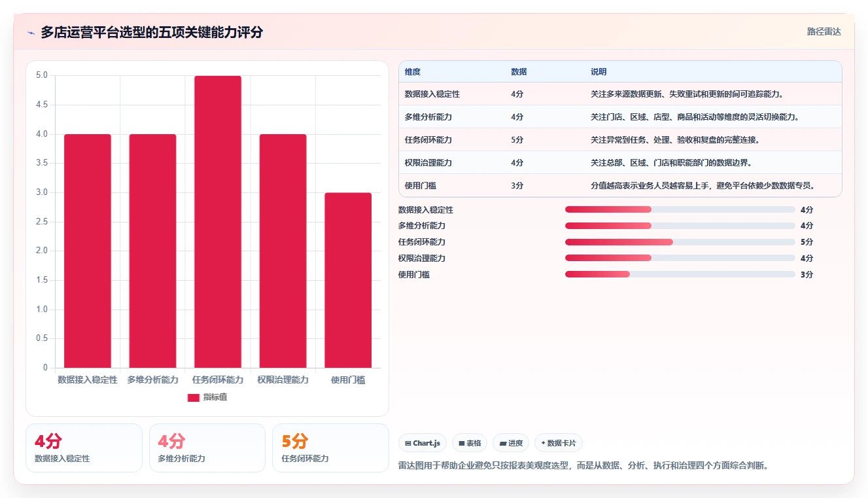Select the 数据接入稳定性 bar in chart
Screen dimensions: 868x498
click(x=88, y=251)
